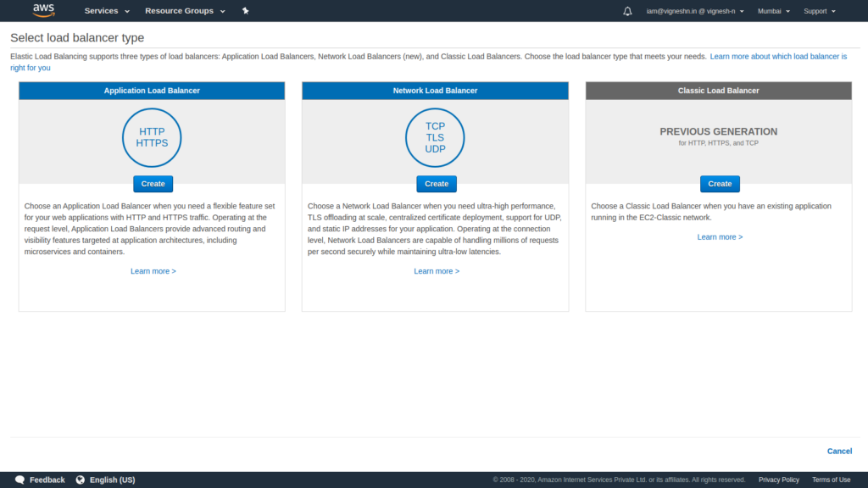Image resolution: width=868 pixels, height=488 pixels.
Task: Open the notifications bell icon
Action: pyautogui.click(x=627, y=11)
